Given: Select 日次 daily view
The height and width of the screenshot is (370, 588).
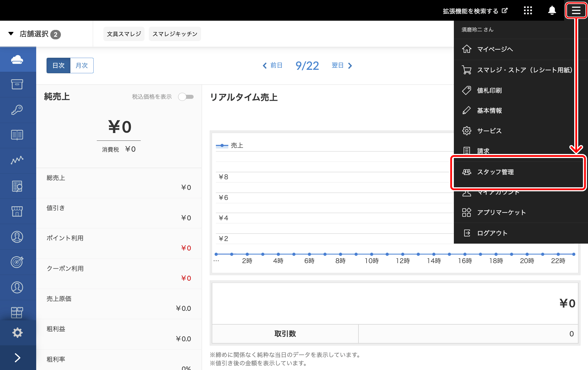Looking at the screenshot, I should click(x=59, y=65).
